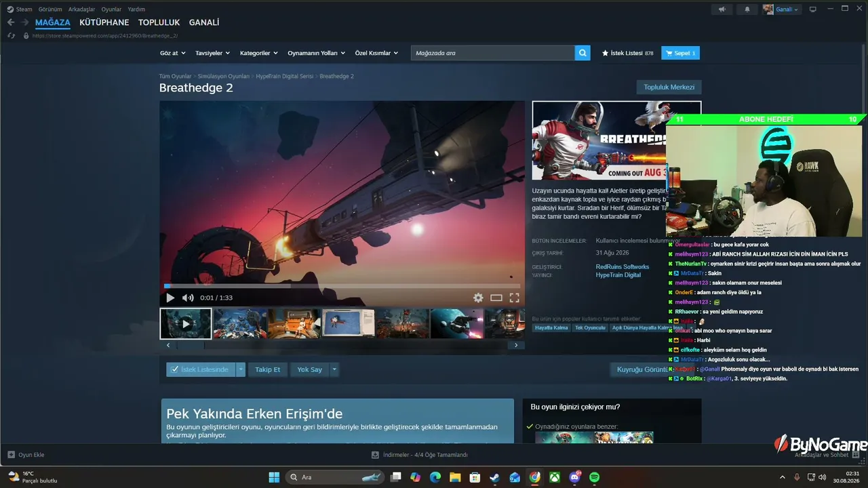Viewport: 868px width, 488px height.
Task: Open the announcements megaphone icon
Action: pyautogui.click(x=722, y=9)
